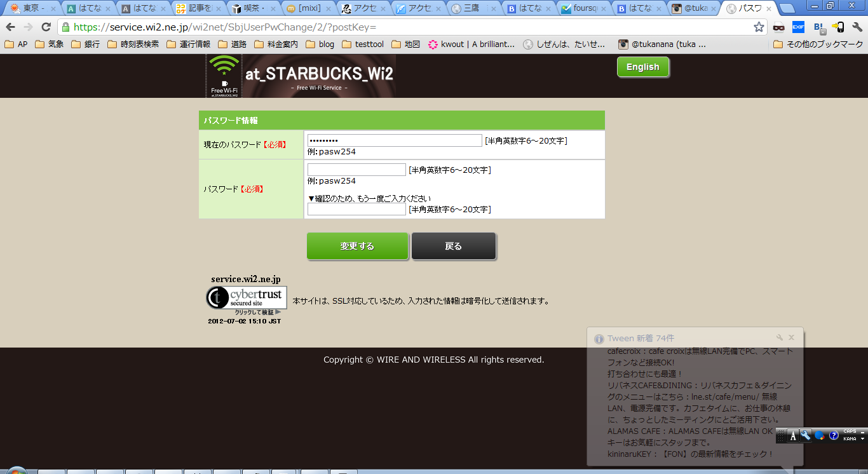Image resolution: width=868 pixels, height=474 pixels.
Task: Click the new tab button
Action: 787,9
